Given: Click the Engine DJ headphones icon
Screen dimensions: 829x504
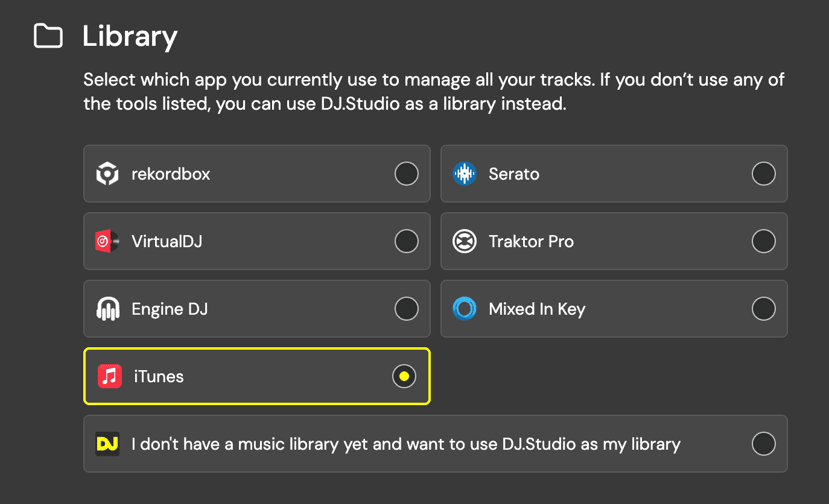Looking at the screenshot, I should coord(109,309).
